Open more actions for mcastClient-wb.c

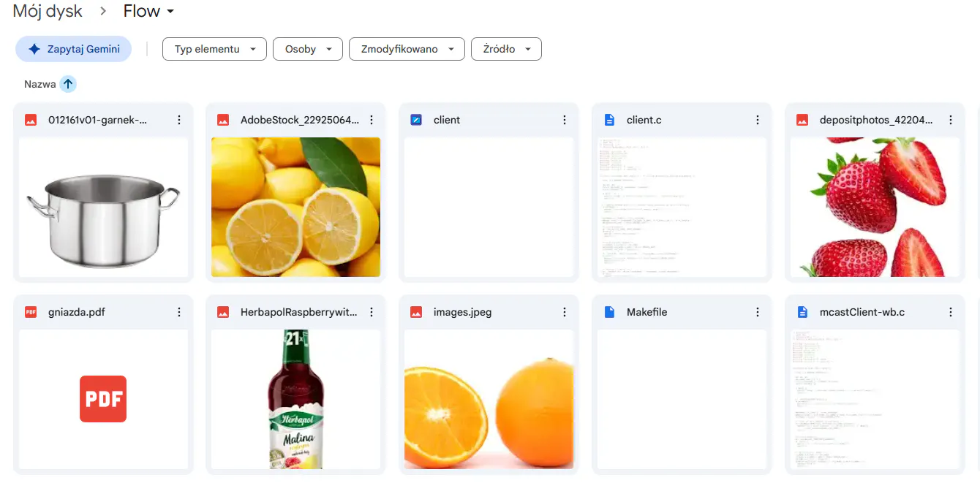pyautogui.click(x=951, y=312)
